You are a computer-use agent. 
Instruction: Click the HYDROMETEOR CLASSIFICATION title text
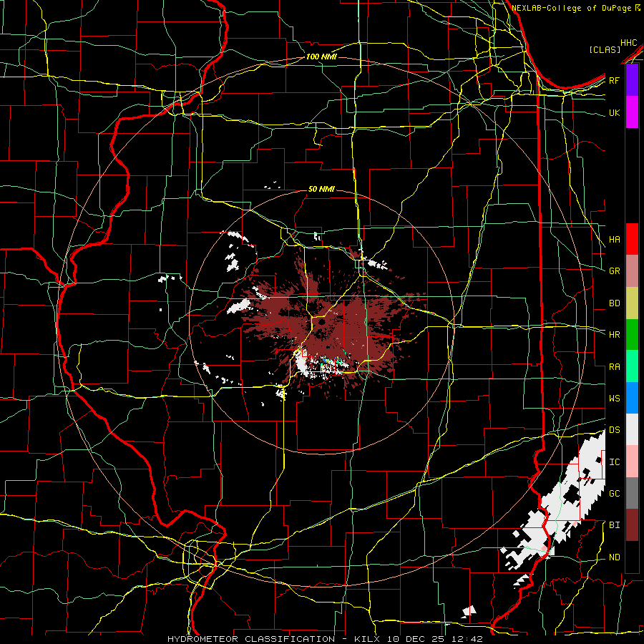point(251,639)
